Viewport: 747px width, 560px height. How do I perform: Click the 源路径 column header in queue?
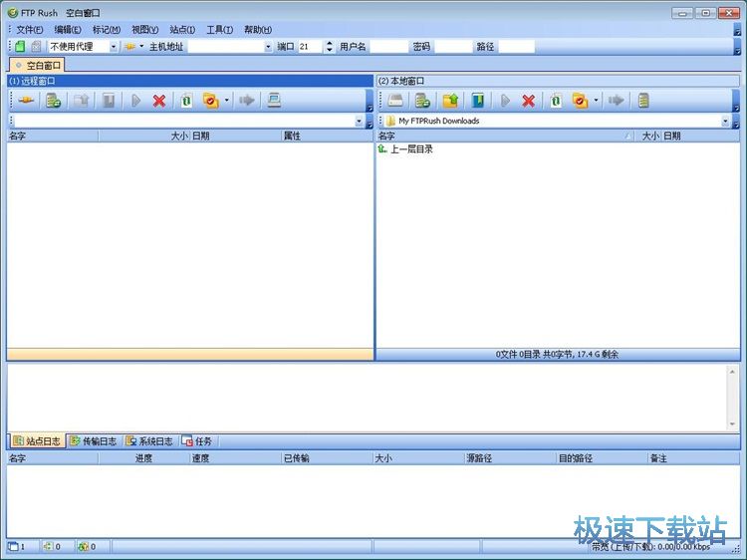510,458
